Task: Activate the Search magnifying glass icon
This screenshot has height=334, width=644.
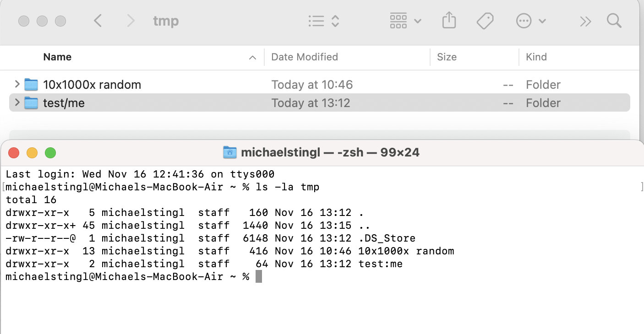Action: coord(614,21)
